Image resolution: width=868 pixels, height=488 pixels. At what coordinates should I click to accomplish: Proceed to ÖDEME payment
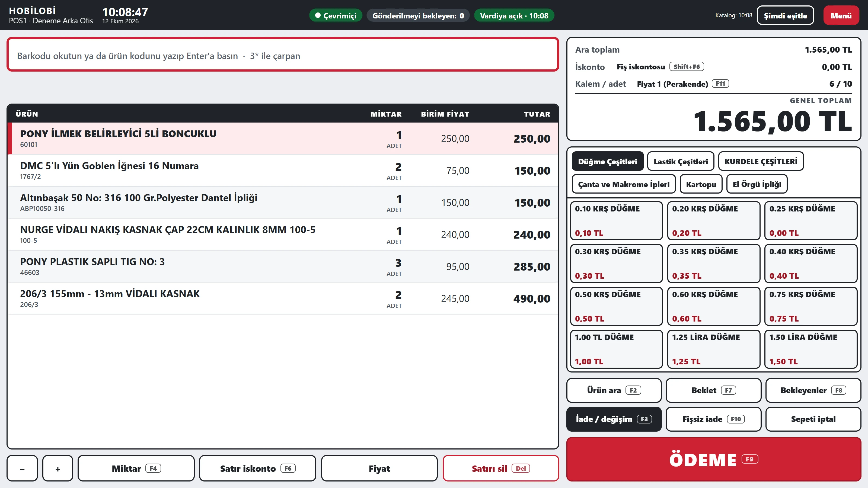[714, 459]
